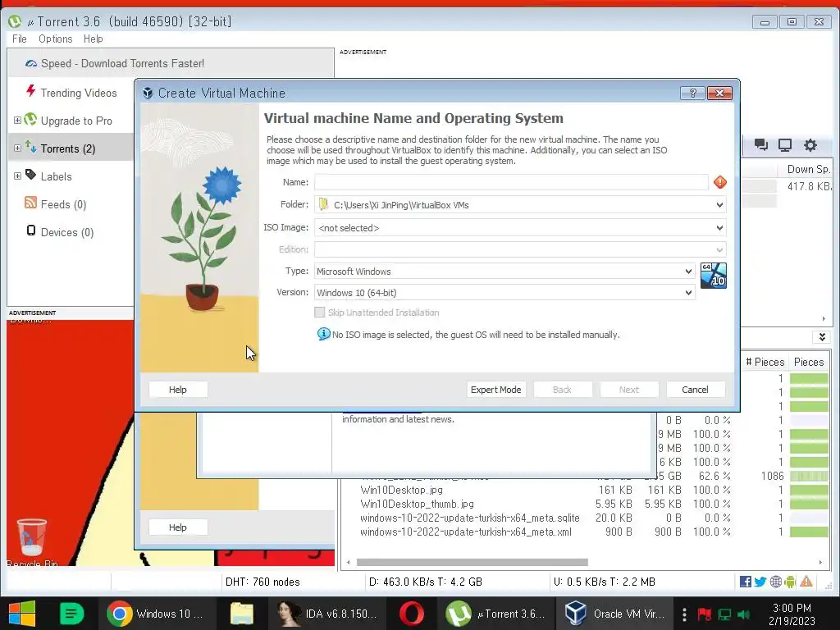Viewport: 840px width, 630px height.
Task: Click the warning triangle in uTorrent status bar
Action: click(x=806, y=582)
